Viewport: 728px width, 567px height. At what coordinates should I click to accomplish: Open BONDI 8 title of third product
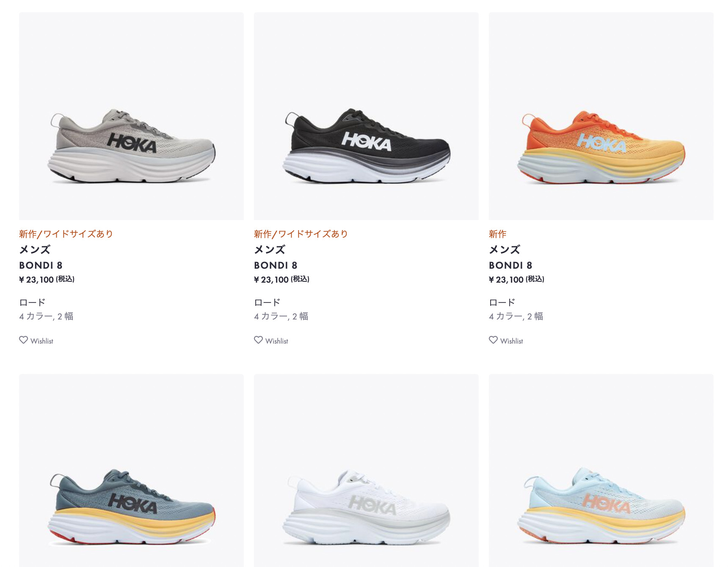point(510,265)
